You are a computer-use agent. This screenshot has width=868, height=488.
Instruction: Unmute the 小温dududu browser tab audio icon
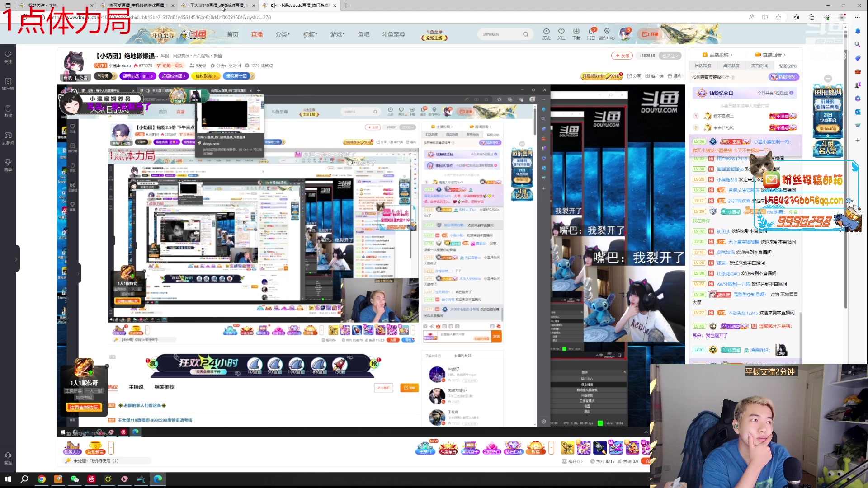[x=274, y=5]
